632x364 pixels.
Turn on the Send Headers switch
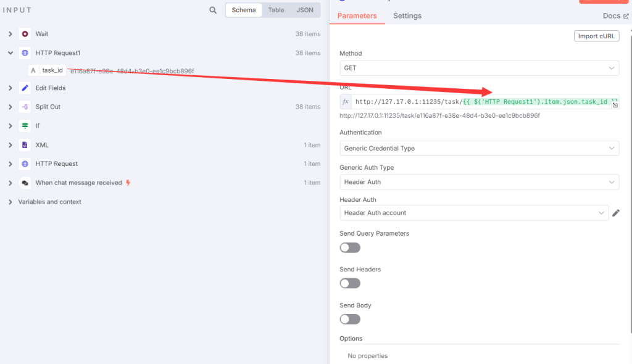click(350, 283)
